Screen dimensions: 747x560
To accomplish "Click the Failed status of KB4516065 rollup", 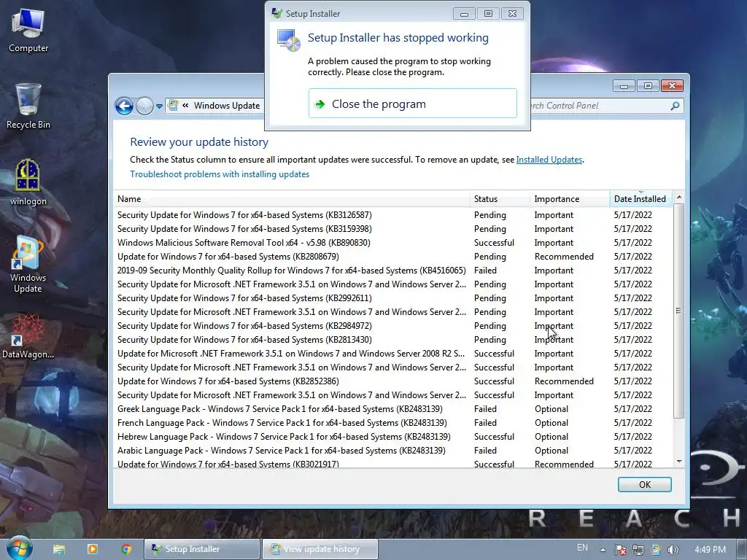I will 485,270.
